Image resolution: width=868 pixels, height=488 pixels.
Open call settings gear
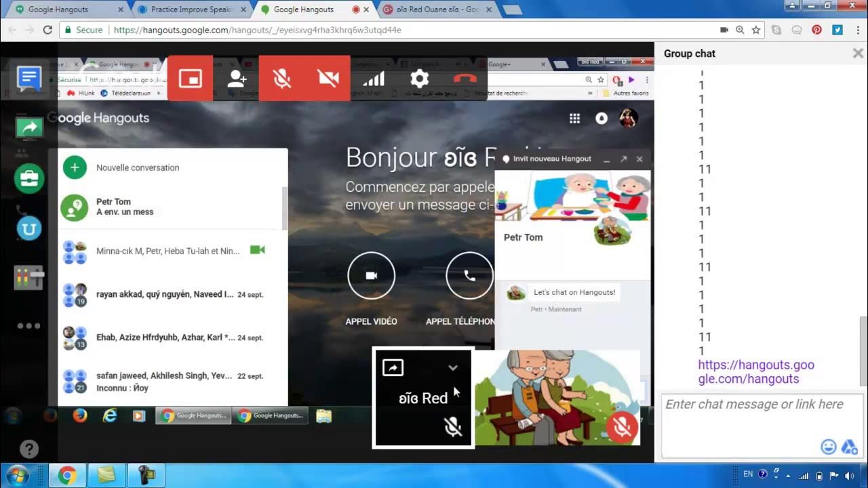tap(419, 78)
